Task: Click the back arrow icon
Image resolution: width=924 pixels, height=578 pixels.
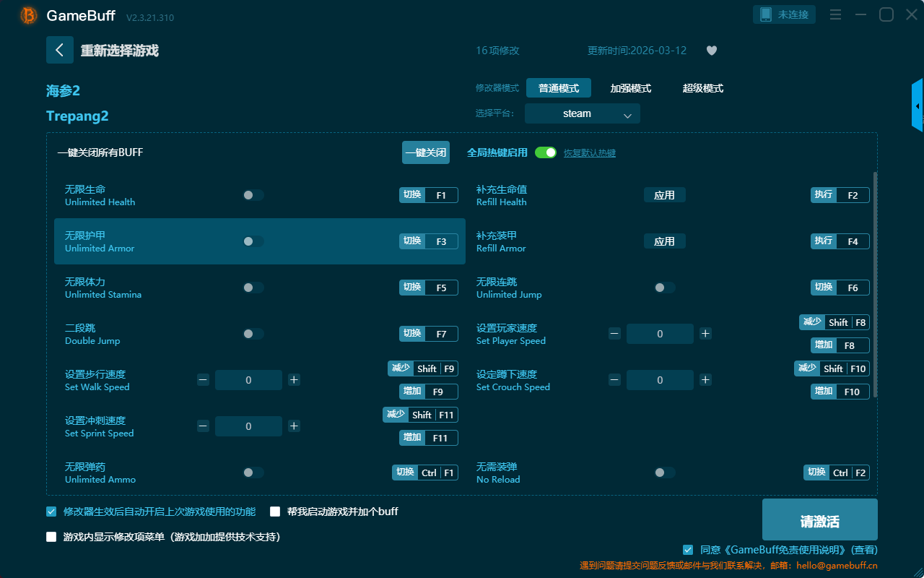Action: pyautogui.click(x=60, y=50)
